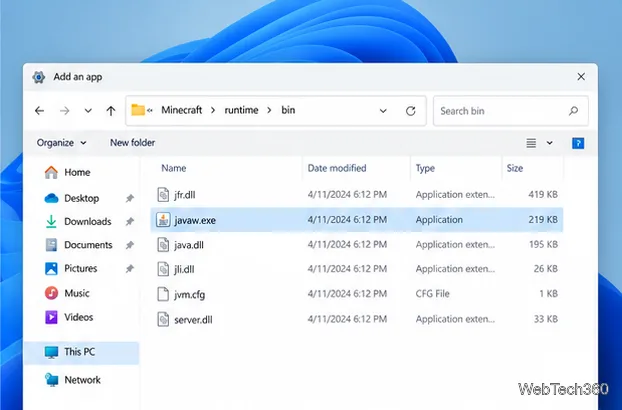
Task: Select the jvm.cfg file
Action: pos(357,294)
